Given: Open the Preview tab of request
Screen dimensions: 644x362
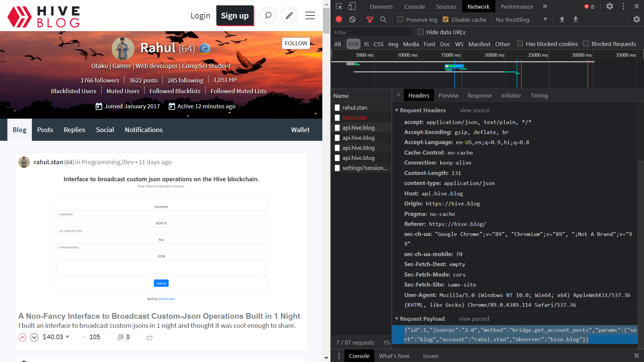Looking at the screenshot, I should click(x=448, y=96).
